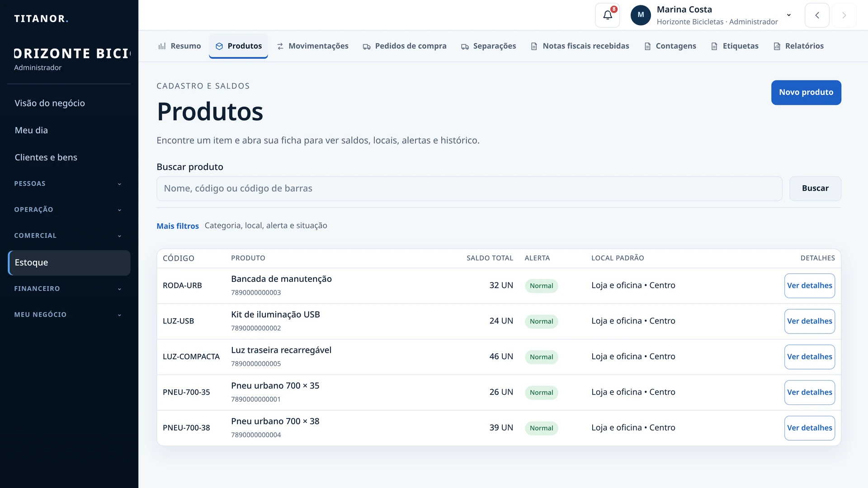
Task: View details for Kit de iluminação USB
Action: [x=809, y=321]
